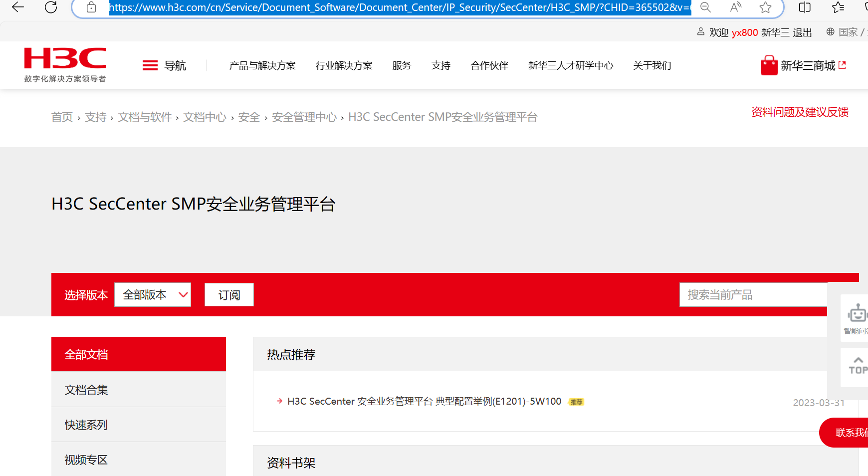
Task: Reload the page with the refresh icon
Action: click(x=51, y=7)
